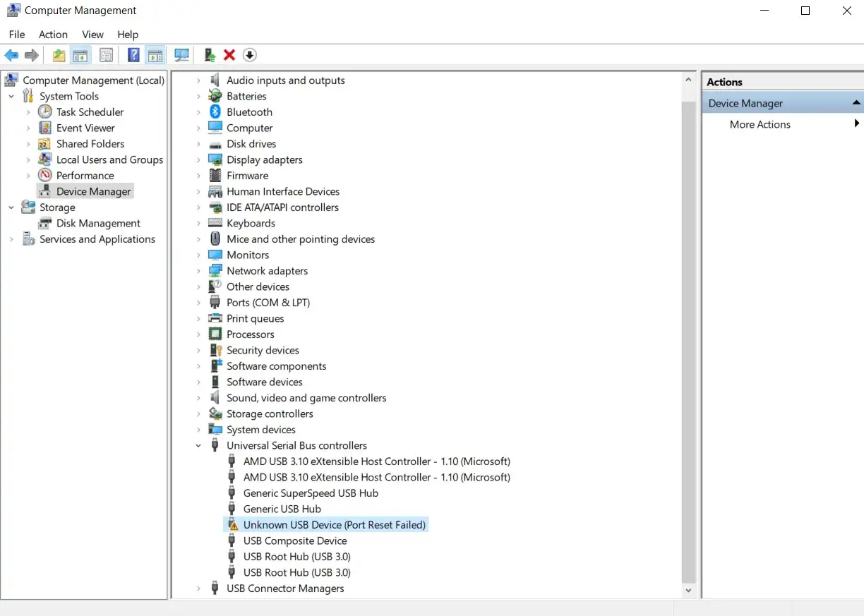Select Software components category
Image resolution: width=864 pixels, height=616 pixels.
coord(277,366)
